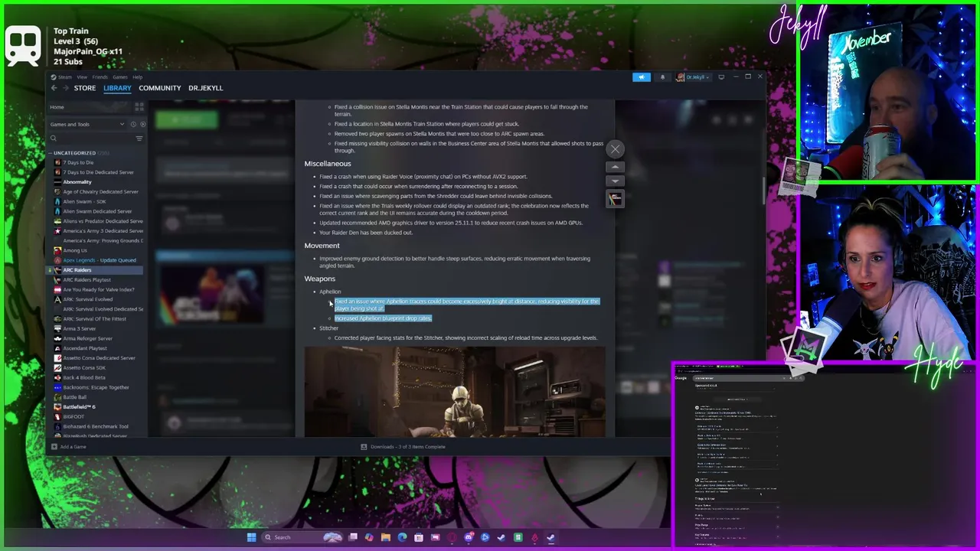This screenshot has width=980, height=551.
Task: Open Steam notifications bell
Action: point(662,77)
